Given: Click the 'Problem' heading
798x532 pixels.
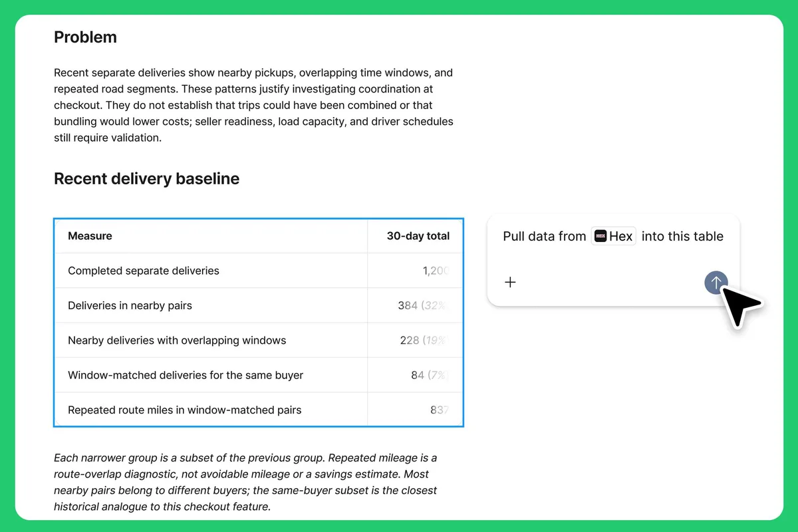Looking at the screenshot, I should pos(85,37).
